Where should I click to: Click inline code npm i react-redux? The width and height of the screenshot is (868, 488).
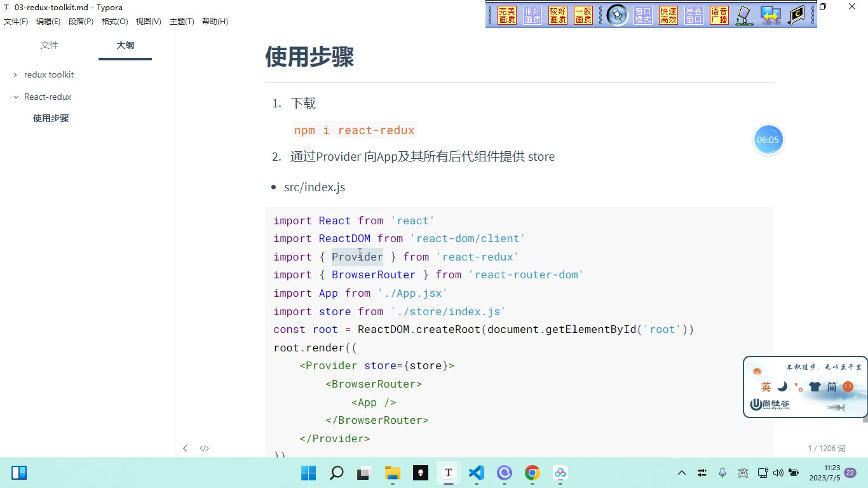(354, 130)
